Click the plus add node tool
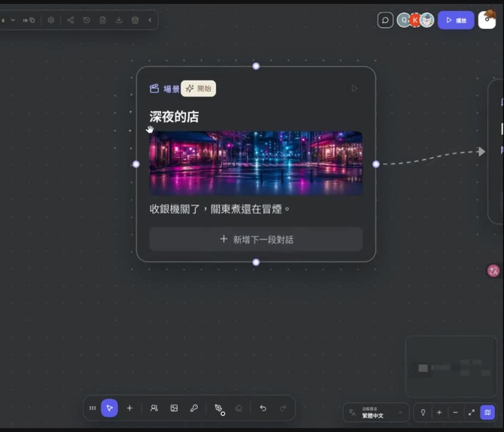This screenshot has height=432, width=504. coord(129,408)
